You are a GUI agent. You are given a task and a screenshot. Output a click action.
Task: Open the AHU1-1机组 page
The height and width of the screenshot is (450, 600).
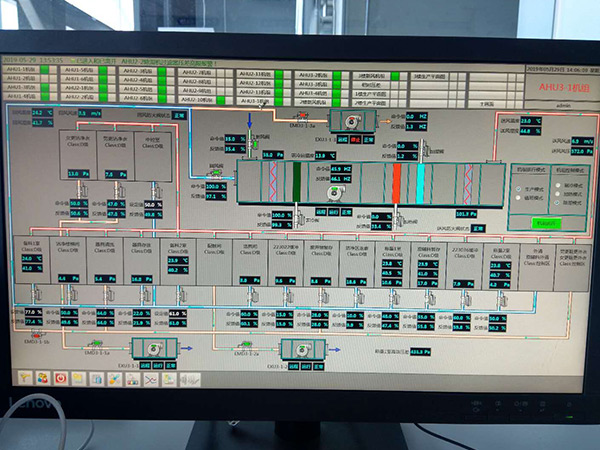point(21,70)
